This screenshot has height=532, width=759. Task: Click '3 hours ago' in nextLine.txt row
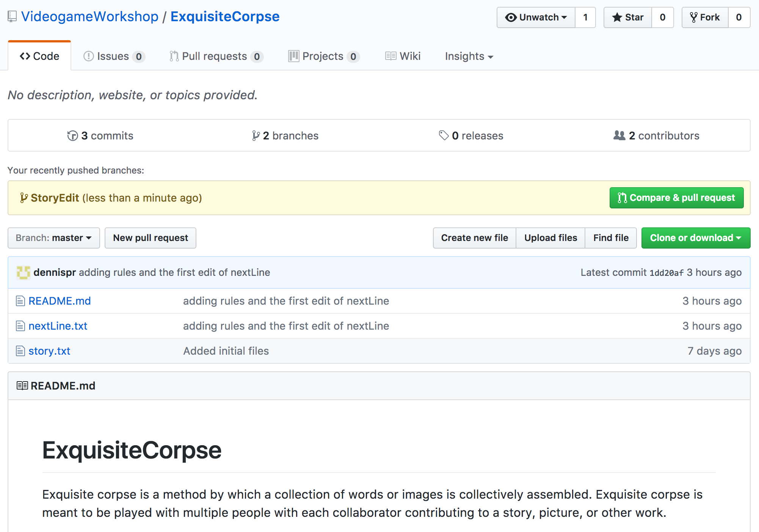point(712,326)
